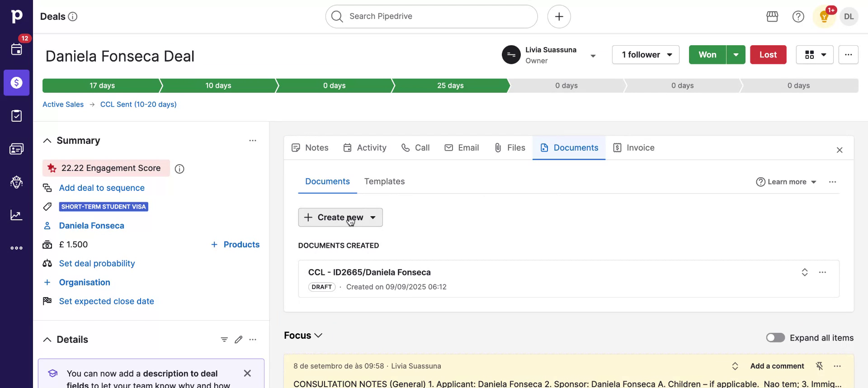Collapse the Details section
Image resolution: width=868 pixels, height=388 pixels.
[47, 340]
